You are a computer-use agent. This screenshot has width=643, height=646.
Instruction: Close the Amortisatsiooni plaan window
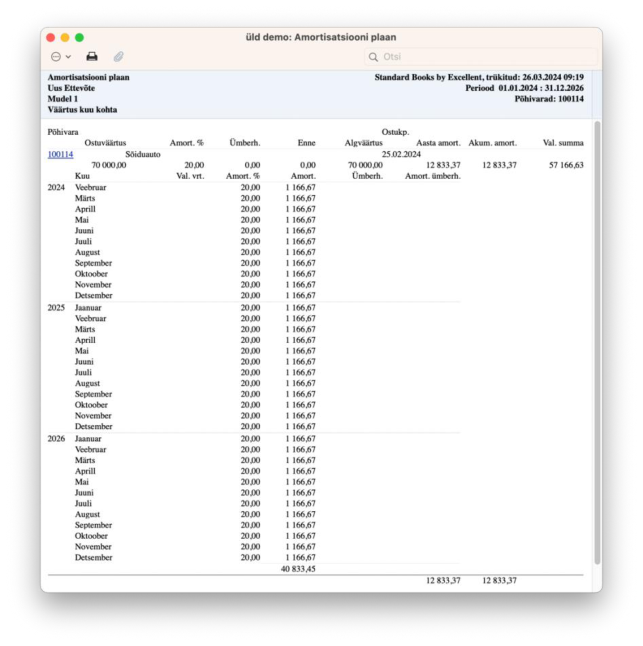click(x=51, y=37)
